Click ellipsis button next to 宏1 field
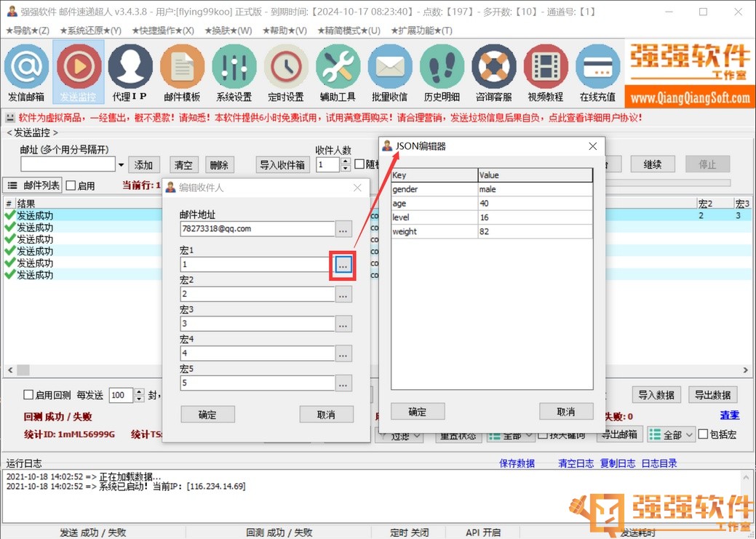Image resolution: width=756 pixels, height=539 pixels. click(343, 265)
